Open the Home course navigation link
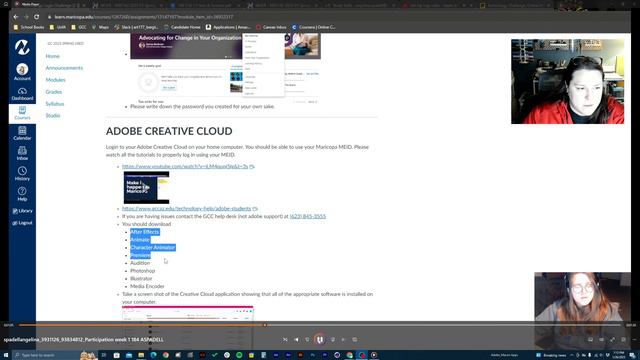Screen dimensions: 640x360 (x=53, y=56)
